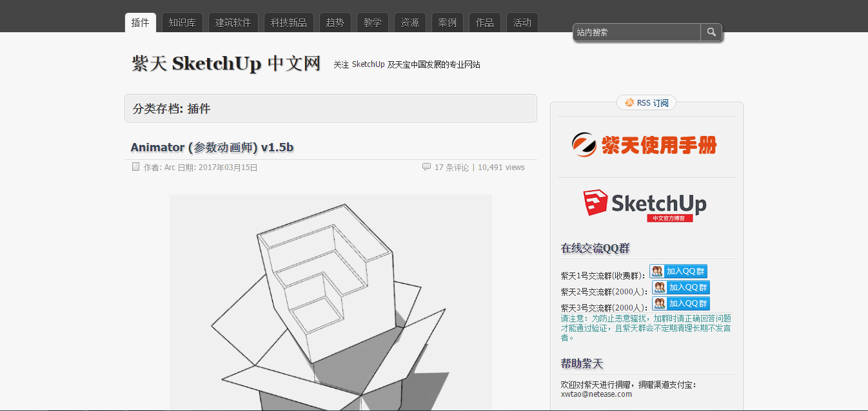Click the 紫天 SketchUp 中文网 site title
Image resolution: width=868 pixels, height=411 pixels.
pos(226,64)
